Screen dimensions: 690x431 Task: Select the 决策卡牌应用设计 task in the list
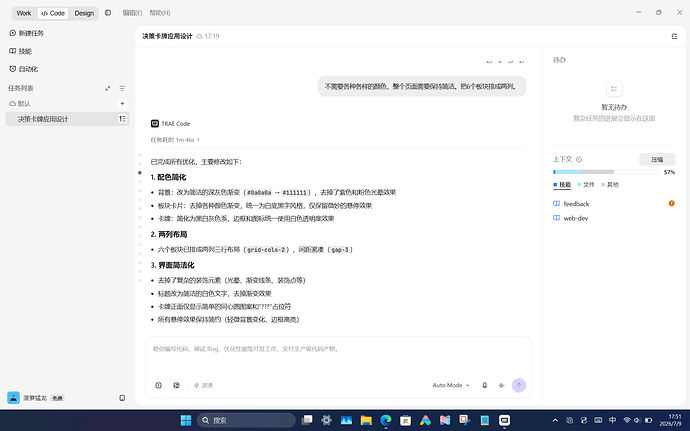(x=67, y=119)
